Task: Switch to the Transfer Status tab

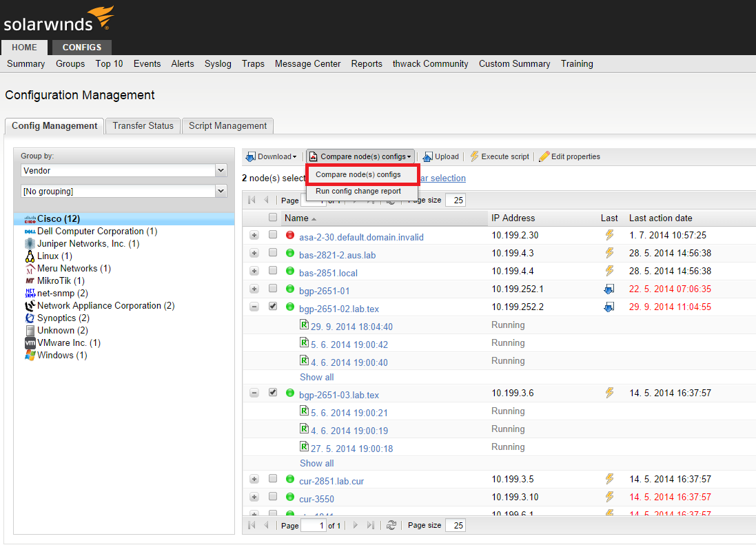Action: pos(142,126)
